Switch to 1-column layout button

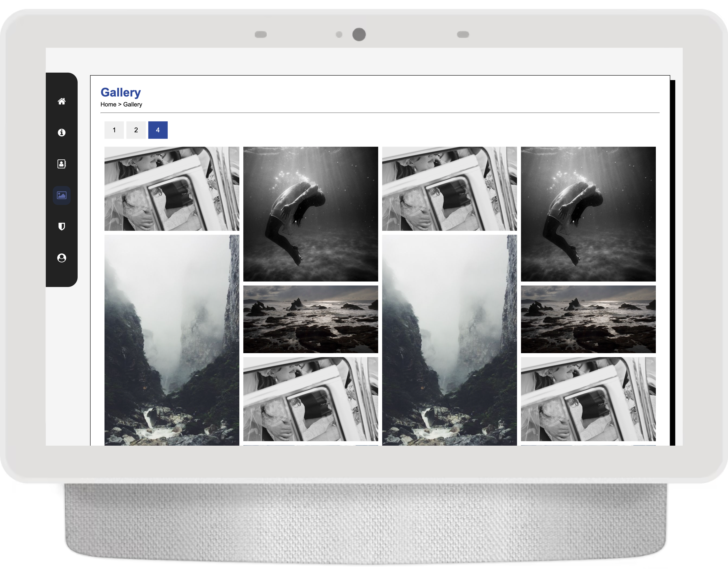pyautogui.click(x=114, y=130)
